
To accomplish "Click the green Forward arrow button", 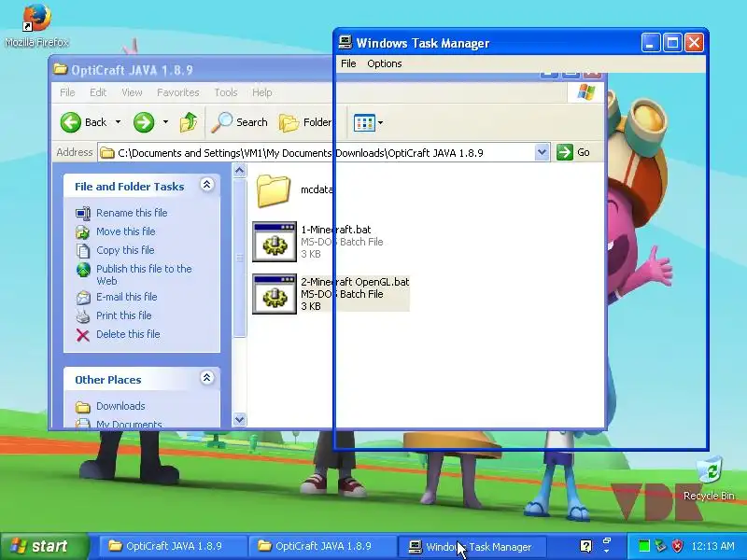I will [144, 122].
